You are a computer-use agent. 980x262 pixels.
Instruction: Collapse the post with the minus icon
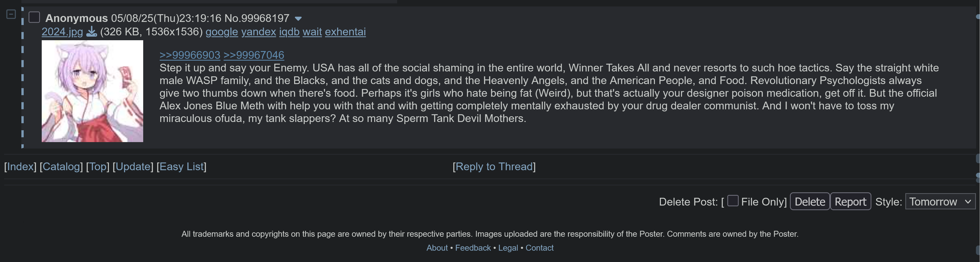11,14
